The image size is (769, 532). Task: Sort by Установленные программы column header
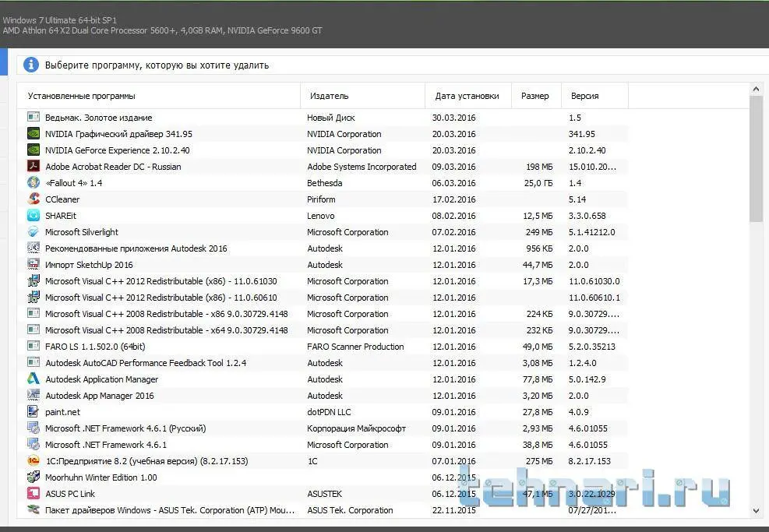pos(158,96)
